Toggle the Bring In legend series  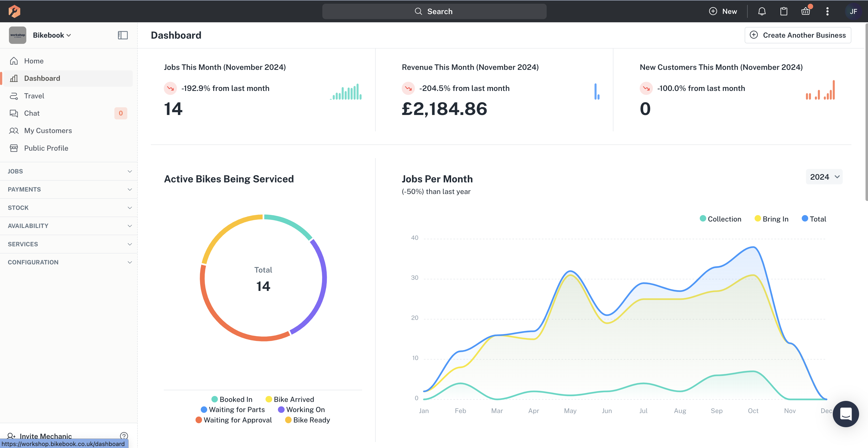(x=771, y=219)
